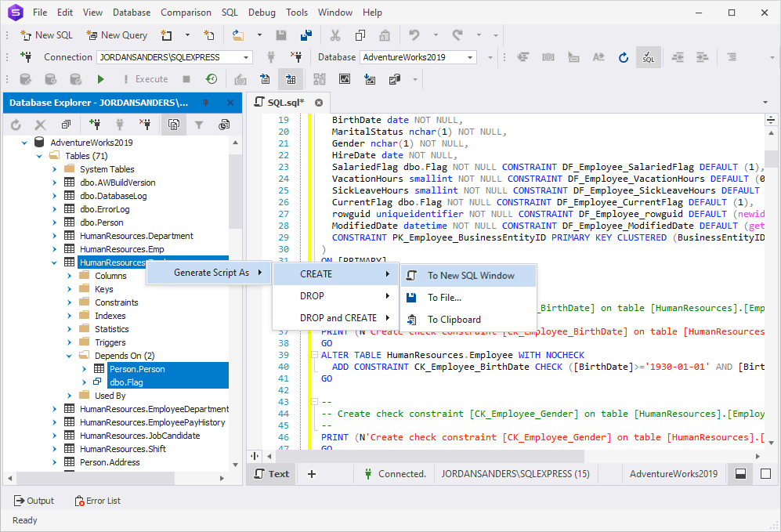
Task: Click the New Query toolbar button
Action: (117, 35)
